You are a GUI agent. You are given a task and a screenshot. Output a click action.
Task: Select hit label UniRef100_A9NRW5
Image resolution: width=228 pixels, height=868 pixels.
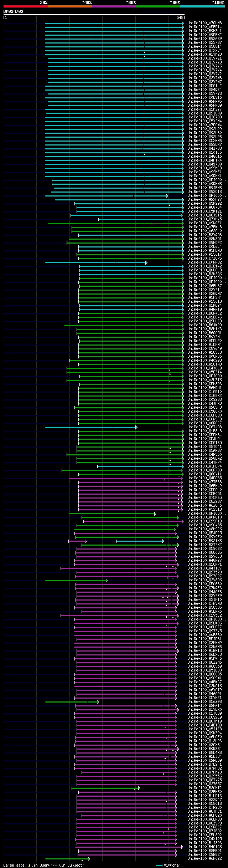204,102
